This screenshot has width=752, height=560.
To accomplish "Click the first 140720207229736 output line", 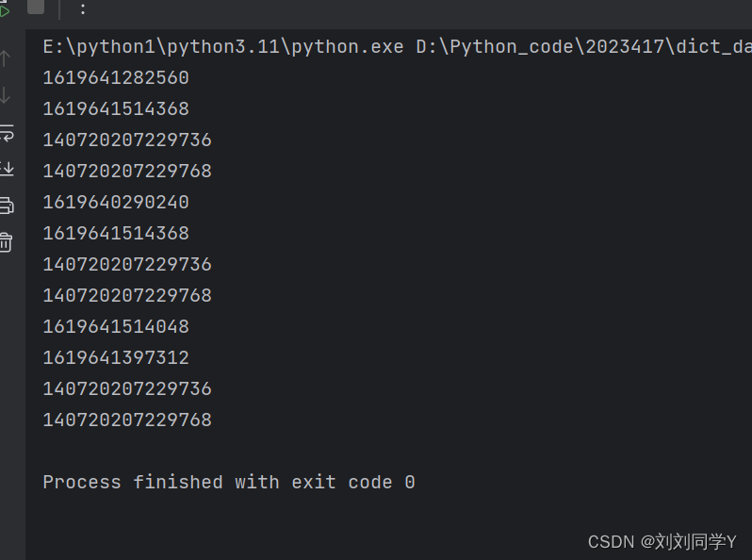I will click(x=127, y=140).
